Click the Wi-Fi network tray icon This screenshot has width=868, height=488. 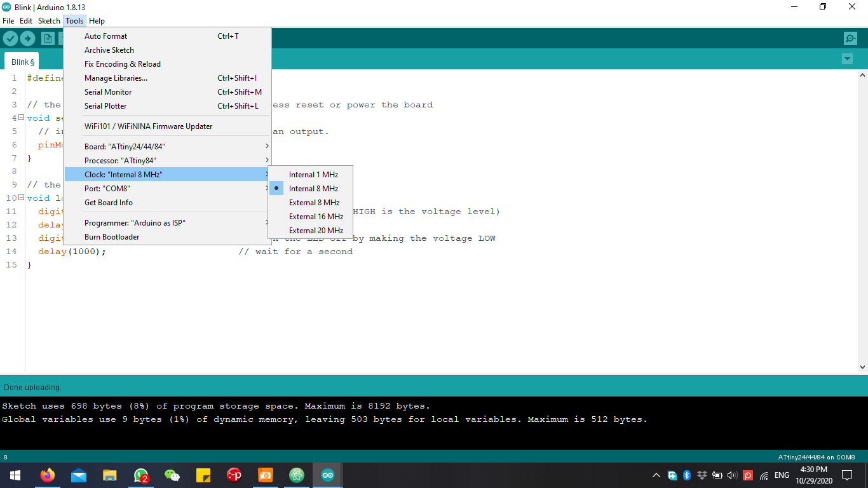(x=764, y=475)
